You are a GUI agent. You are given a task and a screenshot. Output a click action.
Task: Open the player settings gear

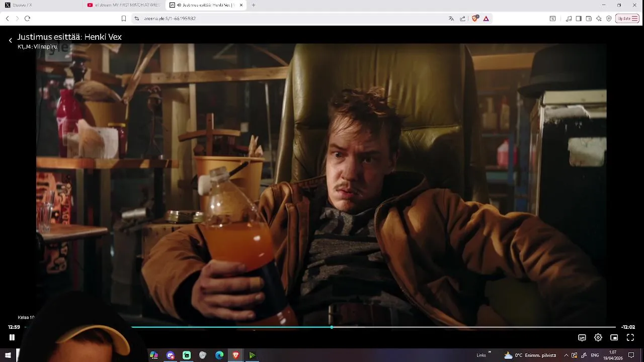tap(598, 338)
